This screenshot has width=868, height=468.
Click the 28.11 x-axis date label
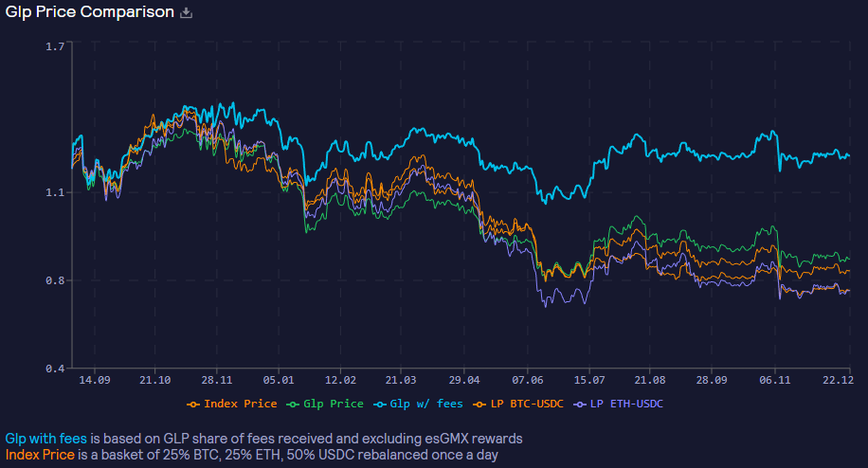[x=217, y=380]
